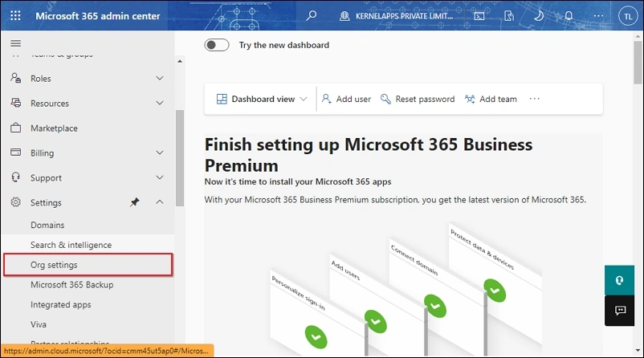644x358 pixels.
Task: Open the feedback chat bubble button
Action: (x=619, y=311)
